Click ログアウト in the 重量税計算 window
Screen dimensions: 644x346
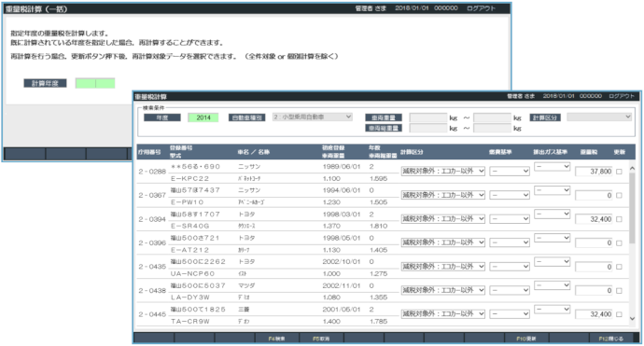[622, 96]
